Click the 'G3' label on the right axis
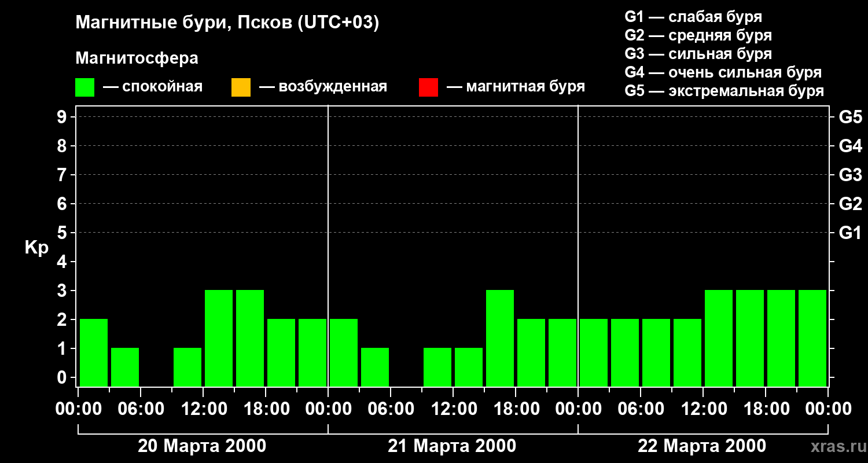 click(851, 175)
